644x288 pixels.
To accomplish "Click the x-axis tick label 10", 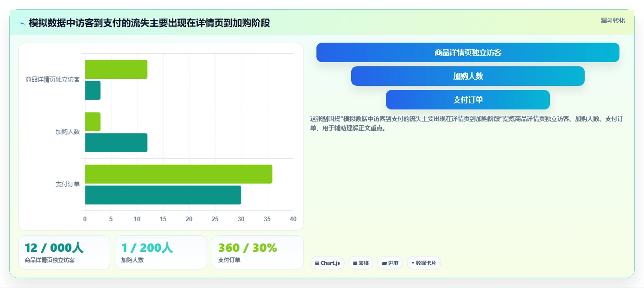I will click(137, 219).
